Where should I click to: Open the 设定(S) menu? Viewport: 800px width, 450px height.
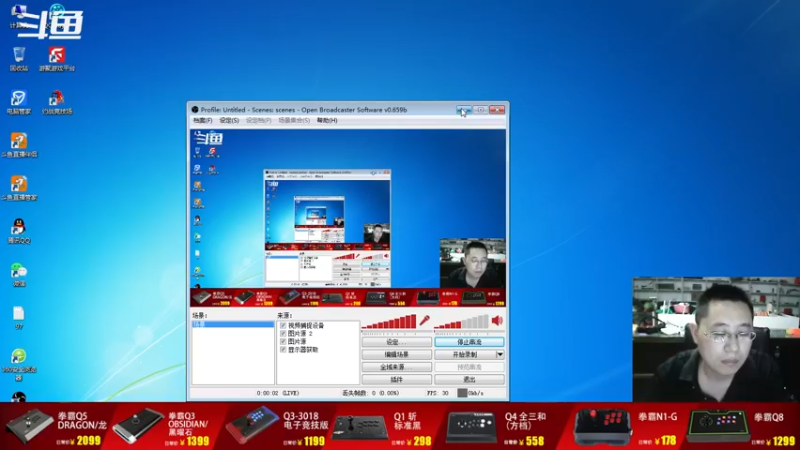coord(229,120)
